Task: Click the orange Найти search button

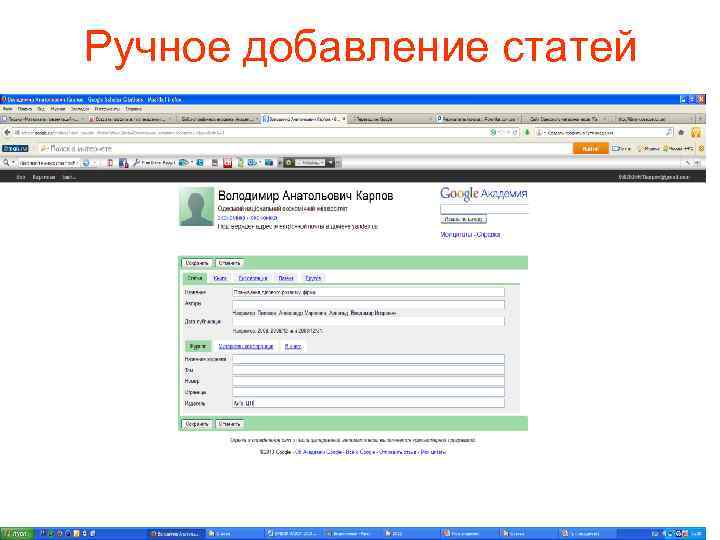Action: click(x=591, y=148)
